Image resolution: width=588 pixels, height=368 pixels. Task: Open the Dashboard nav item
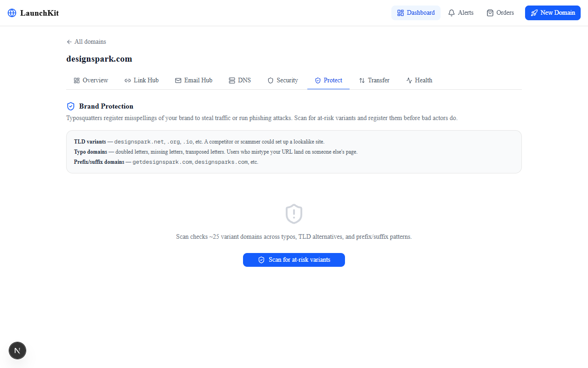416,13
